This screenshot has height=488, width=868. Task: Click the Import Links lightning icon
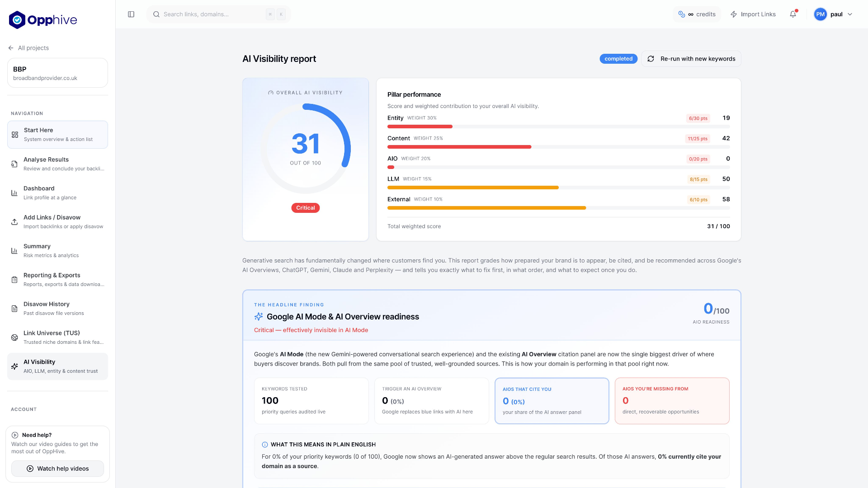pos(734,14)
